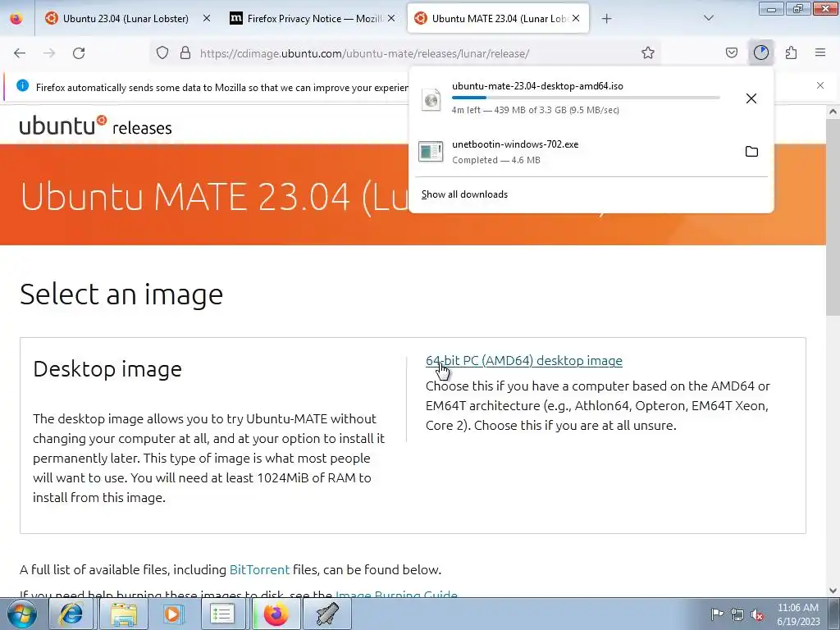Click the ISO download progress bar
The width and height of the screenshot is (840, 630).
(586, 98)
